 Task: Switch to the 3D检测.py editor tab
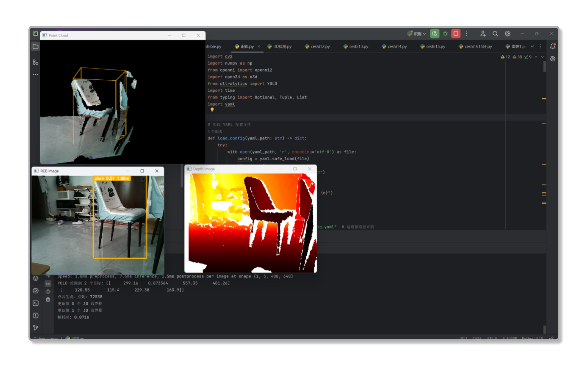tap(279, 46)
